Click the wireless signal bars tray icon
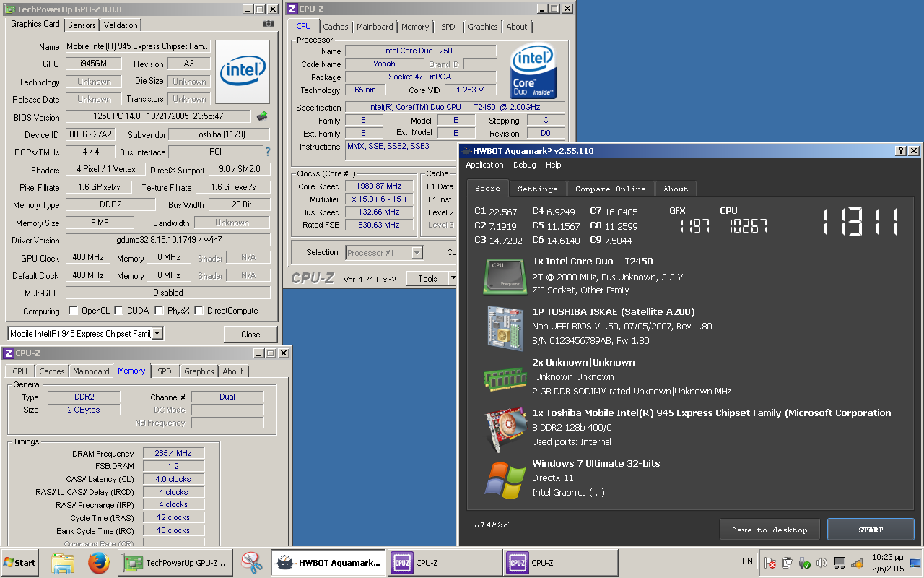This screenshot has height=578, width=924. tap(857, 563)
